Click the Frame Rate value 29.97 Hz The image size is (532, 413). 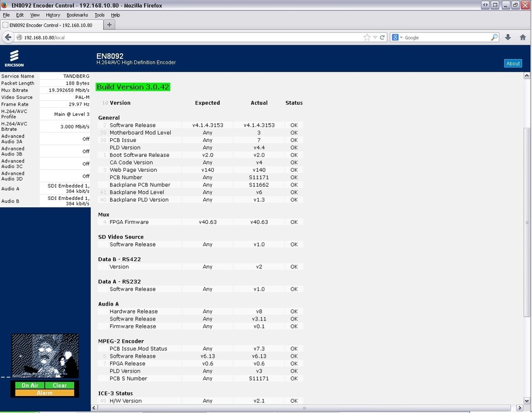pos(79,104)
